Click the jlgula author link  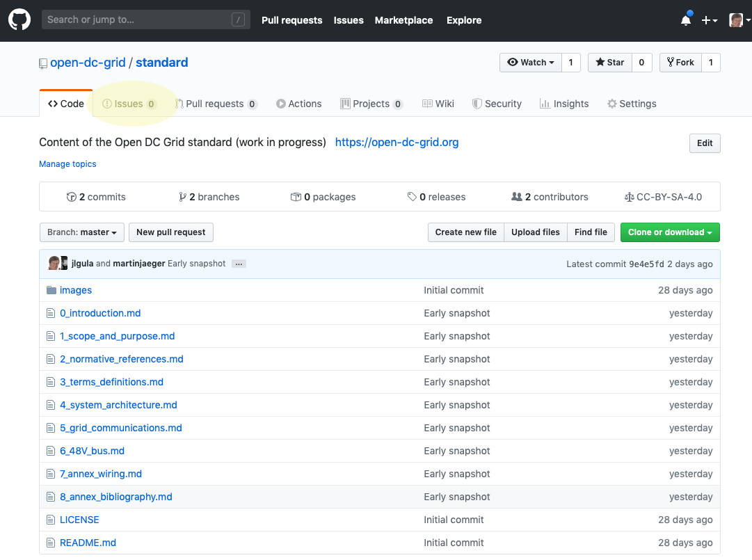pyautogui.click(x=83, y=263)
